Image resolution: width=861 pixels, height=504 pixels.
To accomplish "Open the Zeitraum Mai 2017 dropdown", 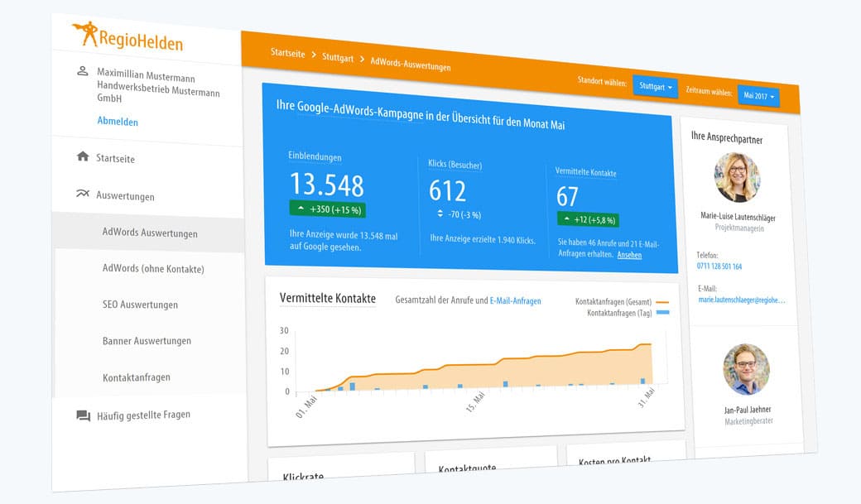I will [x=758, y=96].
